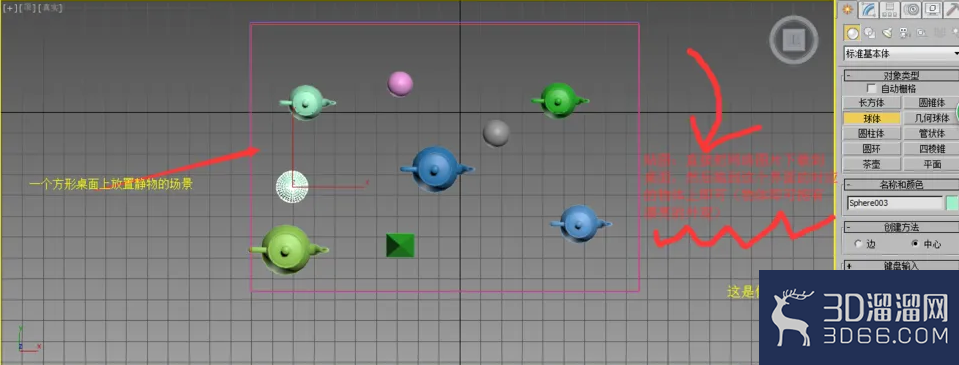Image resolution: width=959 pixels, height=365 pixels.
Task: Open the viewport view label menu [顶]
Action: coord(28,8)
